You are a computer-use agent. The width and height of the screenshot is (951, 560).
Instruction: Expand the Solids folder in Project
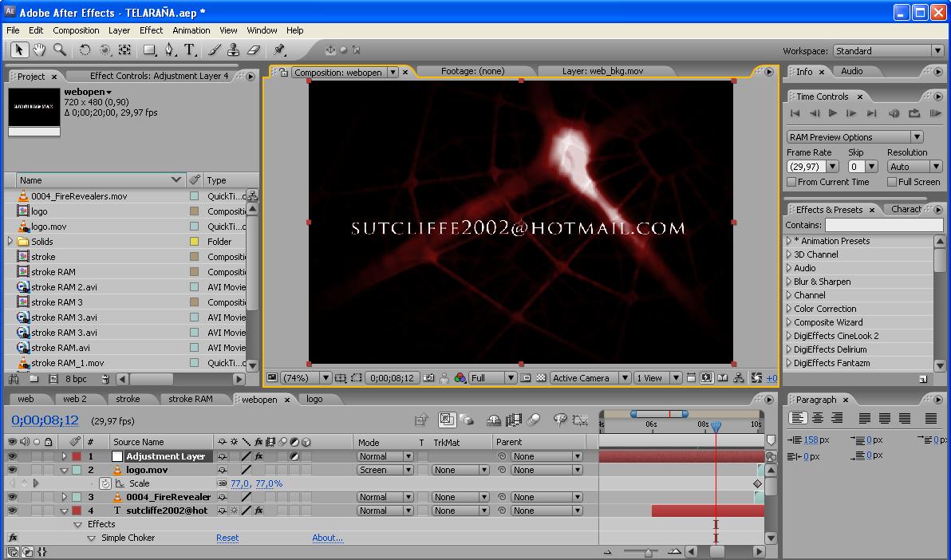pos(10,242)
